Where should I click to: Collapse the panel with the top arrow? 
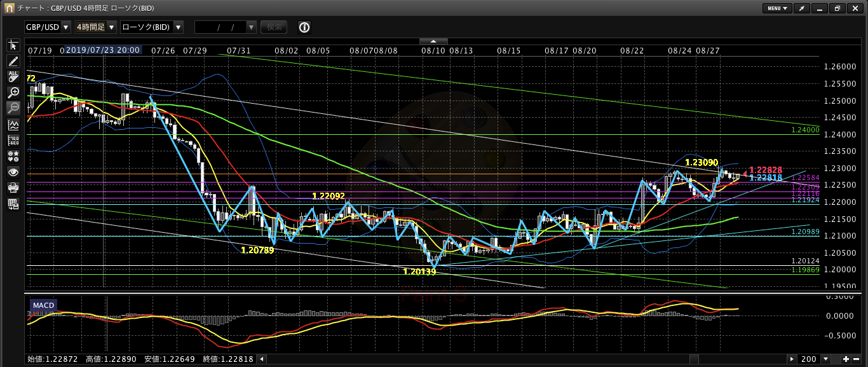click(434, 41)
